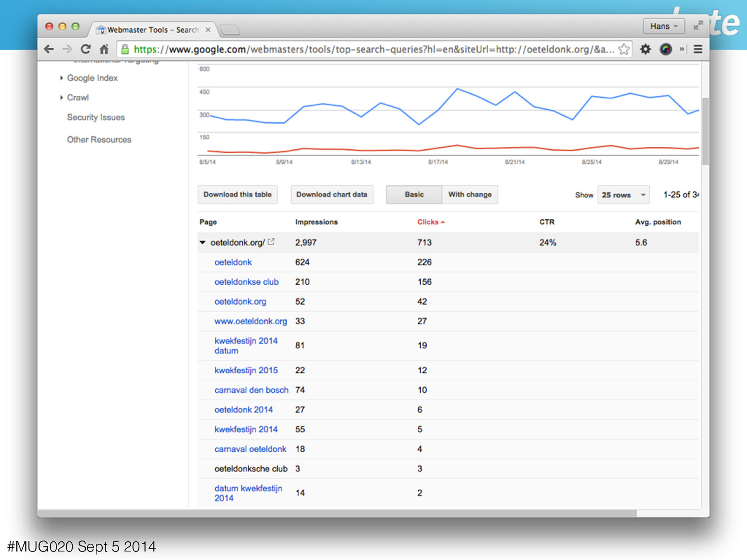Open the 25 rows dropdown
This screenshot has height=560, width=747.
pyautogui.click(x=623, y=195)
